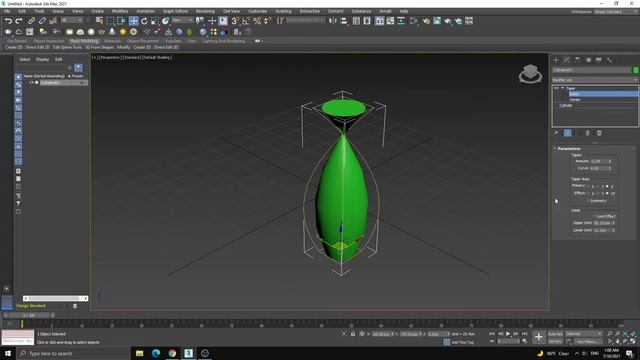Open the Customize menu
640x360 pixels.
258,11
